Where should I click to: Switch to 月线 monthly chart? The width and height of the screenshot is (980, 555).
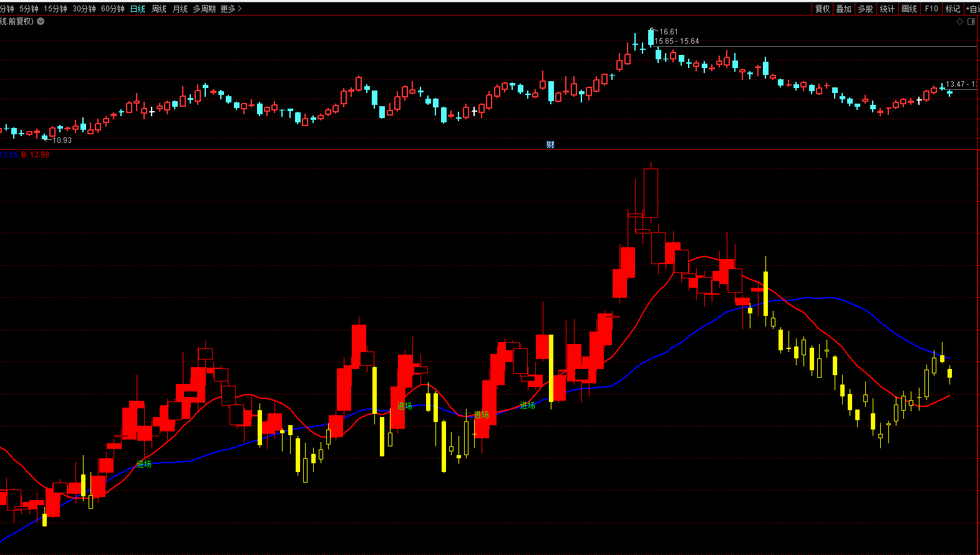pos(180,9)
